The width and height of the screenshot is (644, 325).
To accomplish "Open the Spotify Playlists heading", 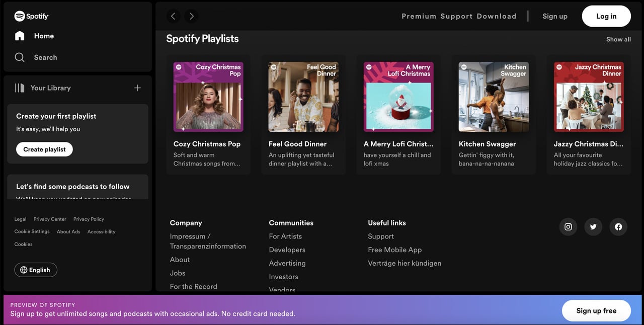I will [x=202, y=39].
